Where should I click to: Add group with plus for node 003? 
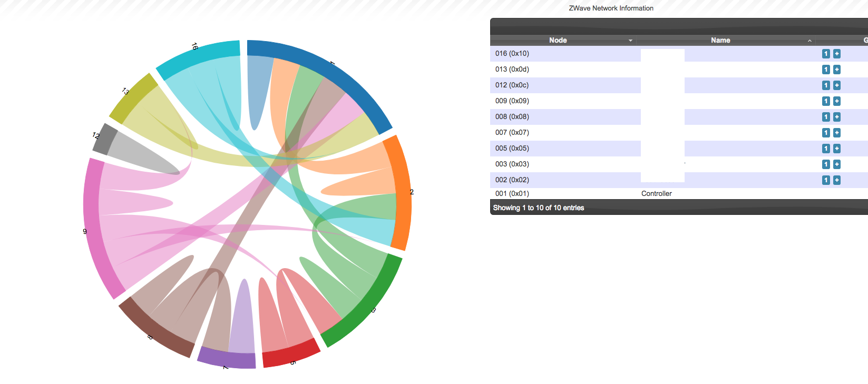click(x=836, y=164)
